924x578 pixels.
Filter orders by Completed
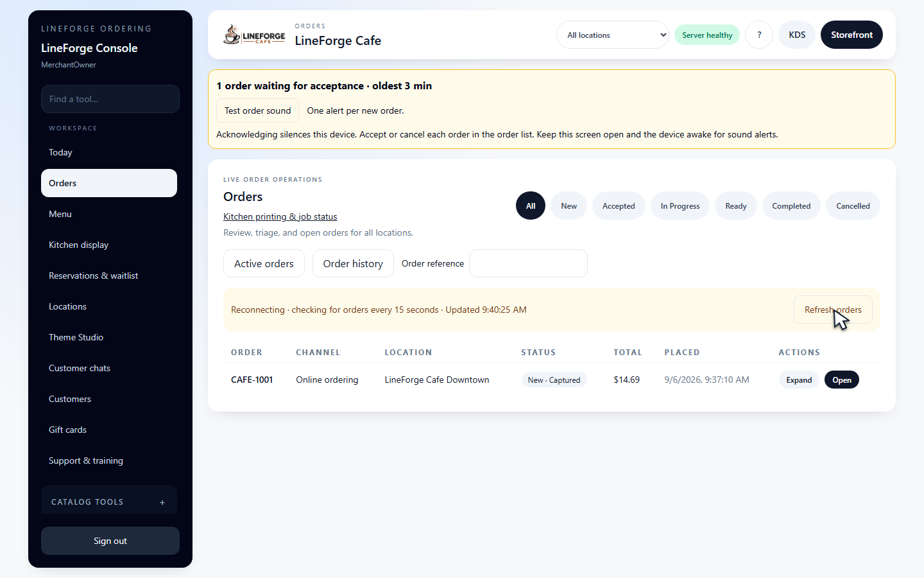coord(791,206)
